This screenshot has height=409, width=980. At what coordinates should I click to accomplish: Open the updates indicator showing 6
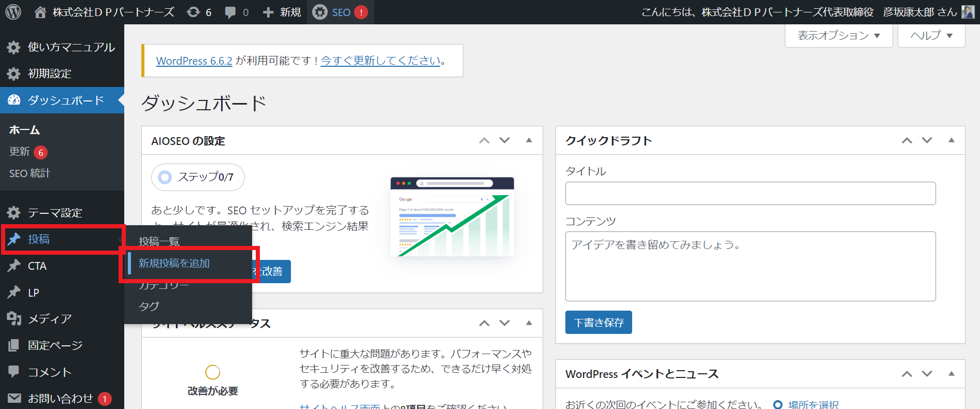(199, 12)
